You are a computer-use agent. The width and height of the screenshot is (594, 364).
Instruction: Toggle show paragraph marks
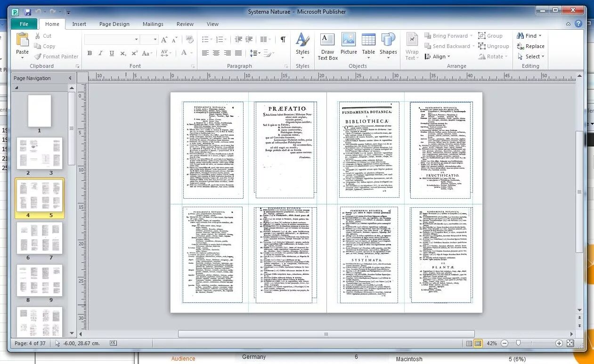[x=283, y=40]
